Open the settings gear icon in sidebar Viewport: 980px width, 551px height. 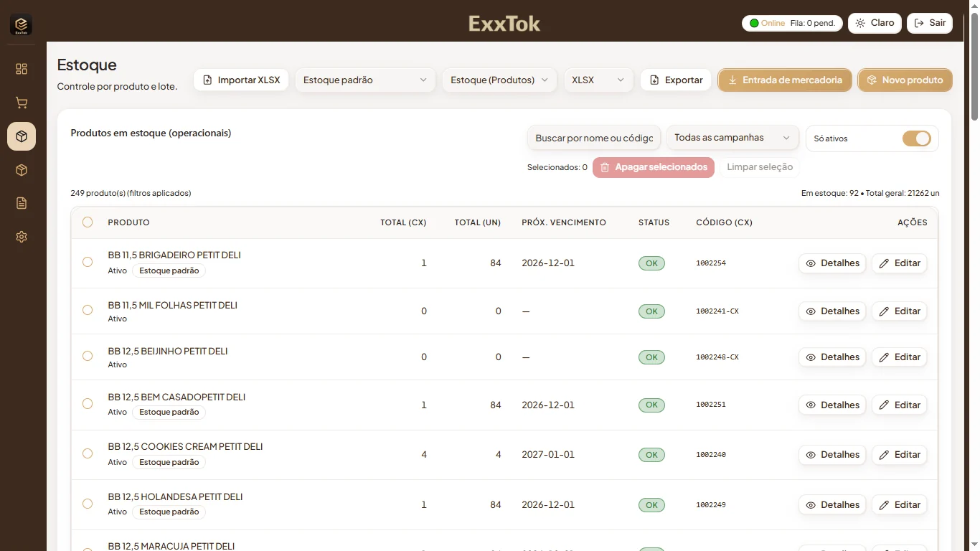(22, 237)
